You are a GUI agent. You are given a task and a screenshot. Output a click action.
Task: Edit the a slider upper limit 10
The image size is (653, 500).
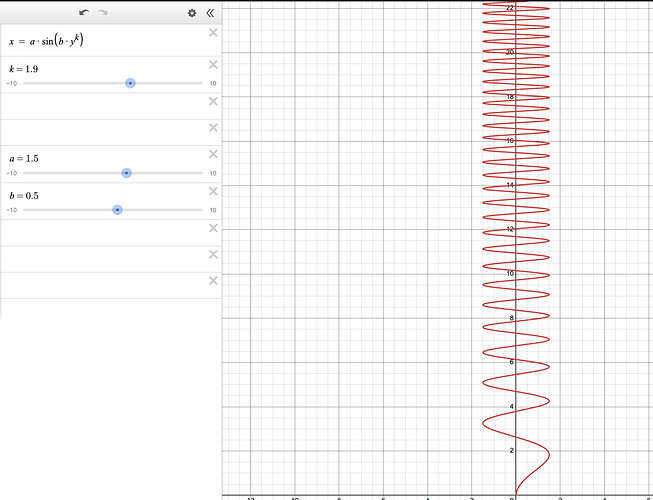click(213, 173)
